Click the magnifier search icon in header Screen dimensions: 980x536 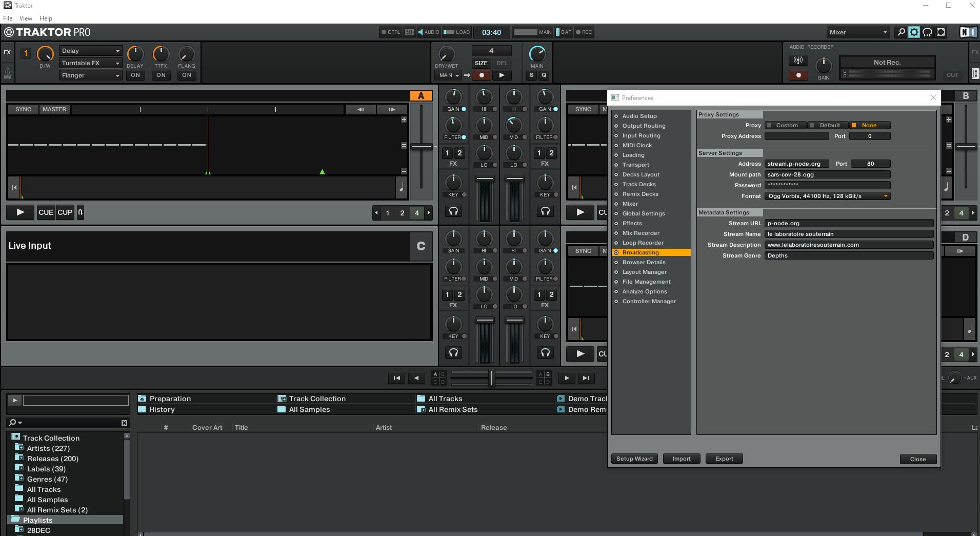(901, 32)
